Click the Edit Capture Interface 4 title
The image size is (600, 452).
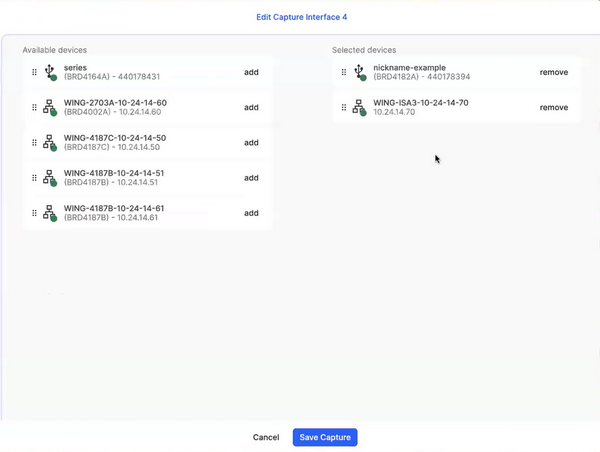click(302, 17)
